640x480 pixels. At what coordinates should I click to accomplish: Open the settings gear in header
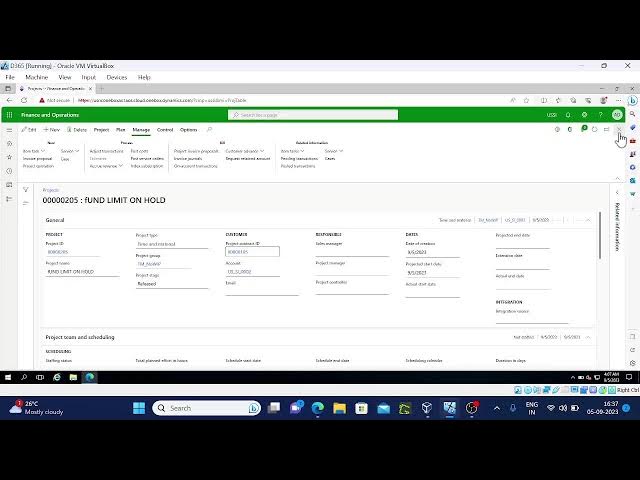585,115
